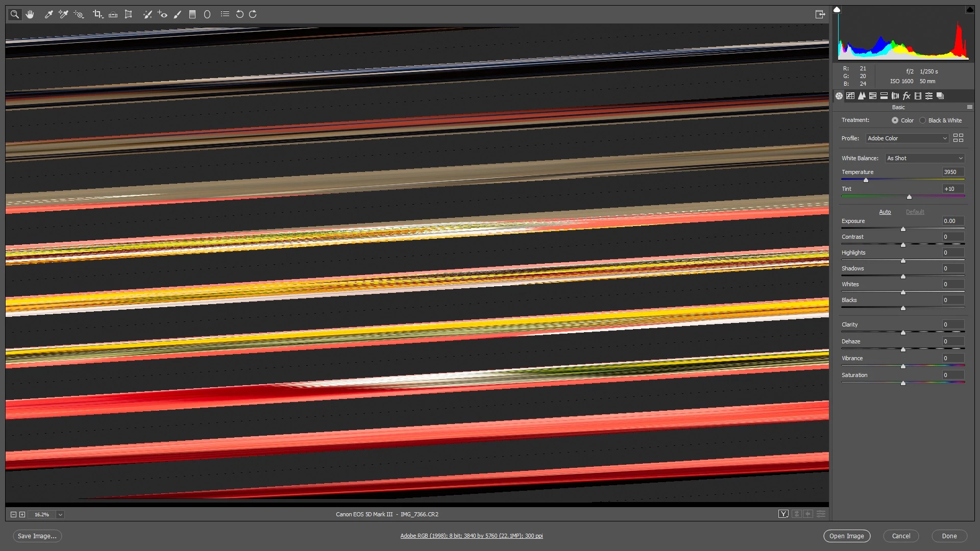Image resolution: width=980 pixels, height=551 pixels.
Task: Open workflow options link Adobe RGB
Action: [471, 536]
